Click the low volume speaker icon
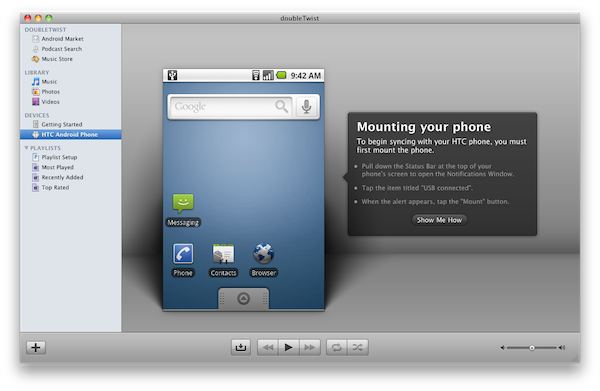Viewport: 600px width, 391px height. click(x=503, y=348)
